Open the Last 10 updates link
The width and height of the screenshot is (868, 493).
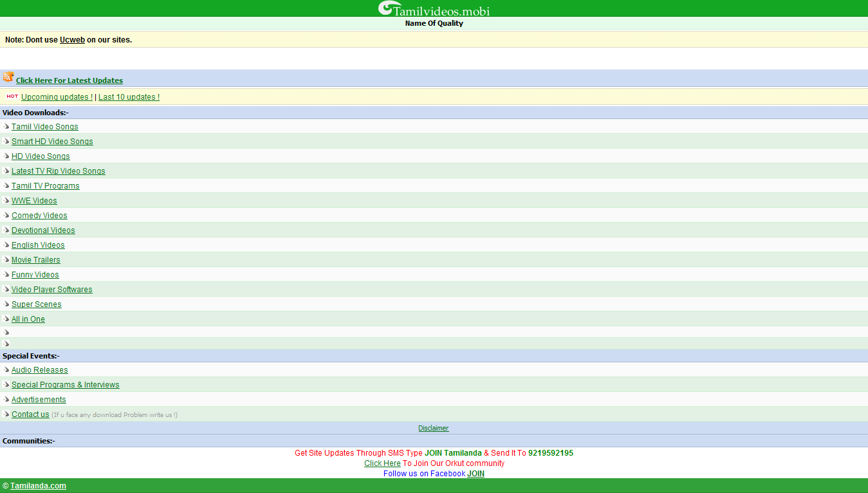pos(129,97)
